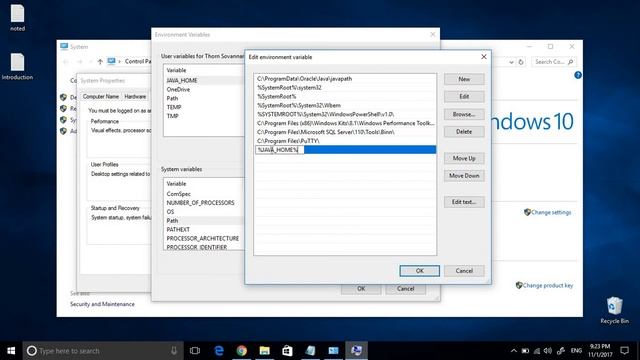Click OK in Environment Variables window
Viewport: 640px width, 360px height.
pyautogui.click(x=361, y=289)
